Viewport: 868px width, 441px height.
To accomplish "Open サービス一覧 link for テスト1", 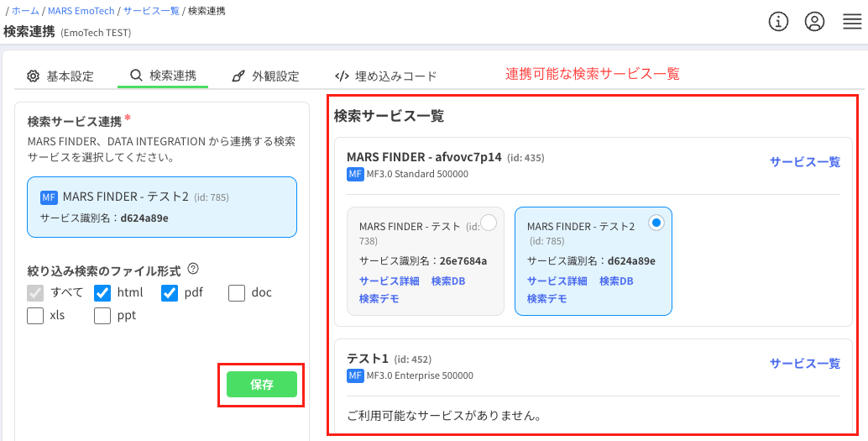I will point(805,364).
